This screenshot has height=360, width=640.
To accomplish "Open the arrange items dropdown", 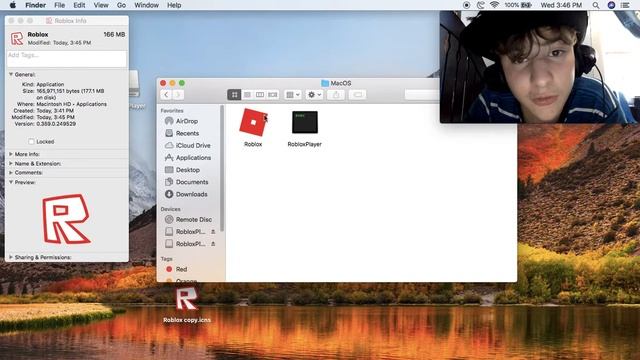I will tap(293, 95).
